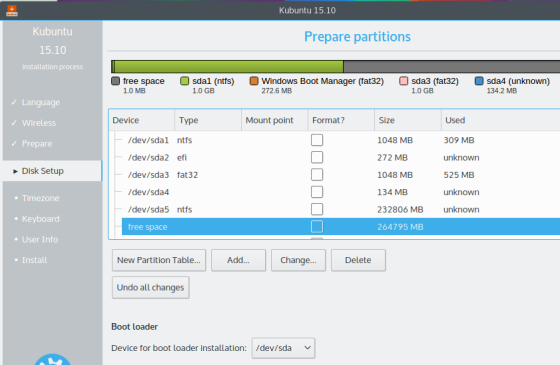Click the Change... button
This screenshot has width=560, height=365.
pyautogui.click(x=298, y=260)
